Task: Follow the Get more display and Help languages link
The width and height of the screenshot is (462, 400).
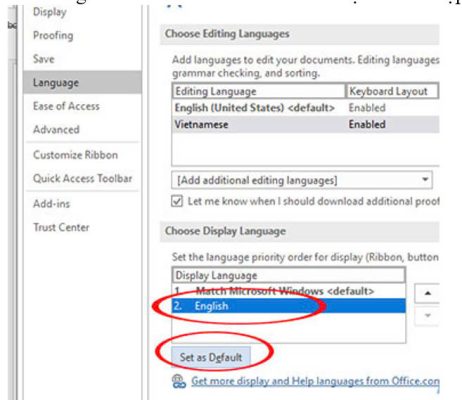Action: (315, 381)
